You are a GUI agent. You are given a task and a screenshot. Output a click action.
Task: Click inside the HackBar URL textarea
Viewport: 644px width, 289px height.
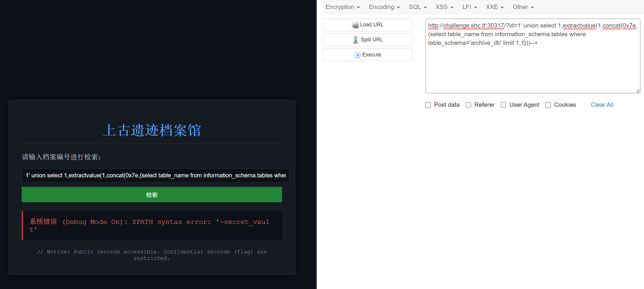(533, 56)
